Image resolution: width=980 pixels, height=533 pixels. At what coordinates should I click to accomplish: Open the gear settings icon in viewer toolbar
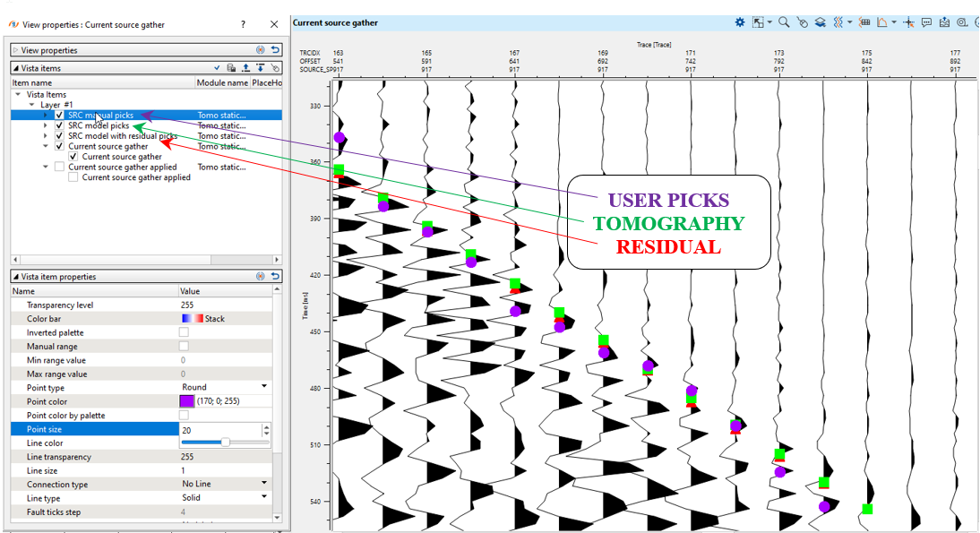pyautogui.click(x=740, y=22)
